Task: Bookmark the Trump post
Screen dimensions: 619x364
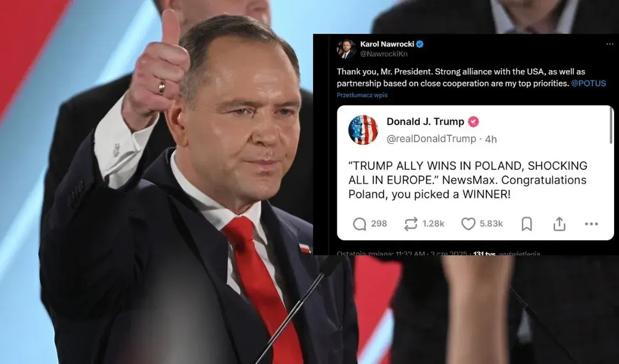Action: (x=527, y=224)
